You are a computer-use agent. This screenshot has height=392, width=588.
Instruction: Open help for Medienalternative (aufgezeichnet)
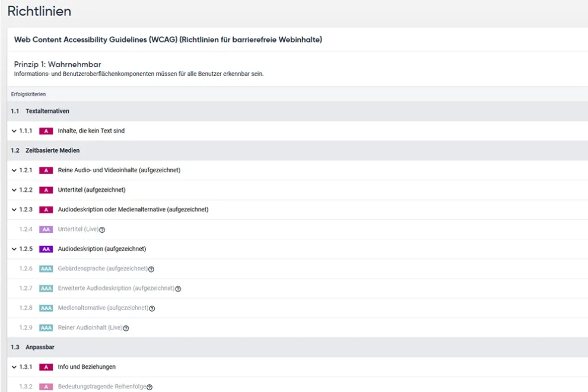[x=153, y=308]
